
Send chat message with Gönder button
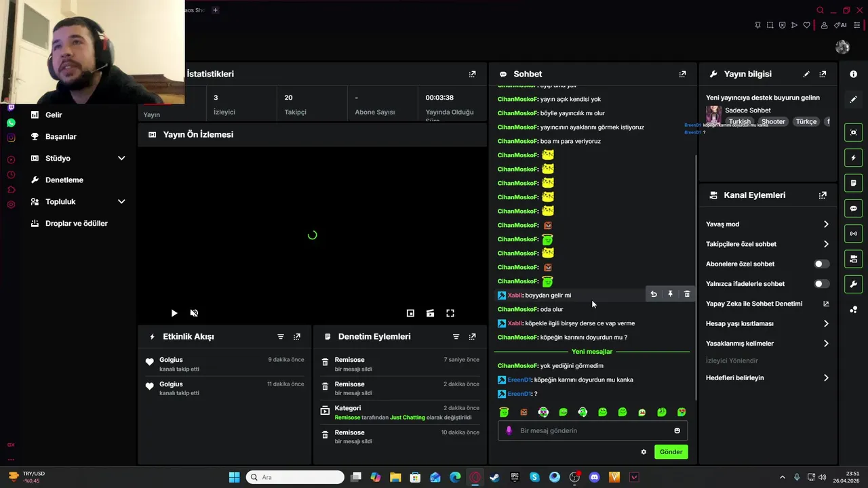671,452
